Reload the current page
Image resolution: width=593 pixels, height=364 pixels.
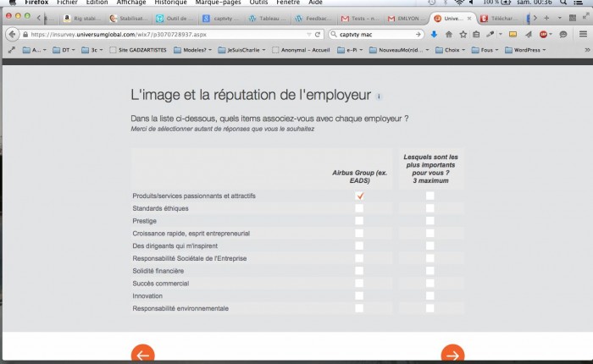coord(318,35)
